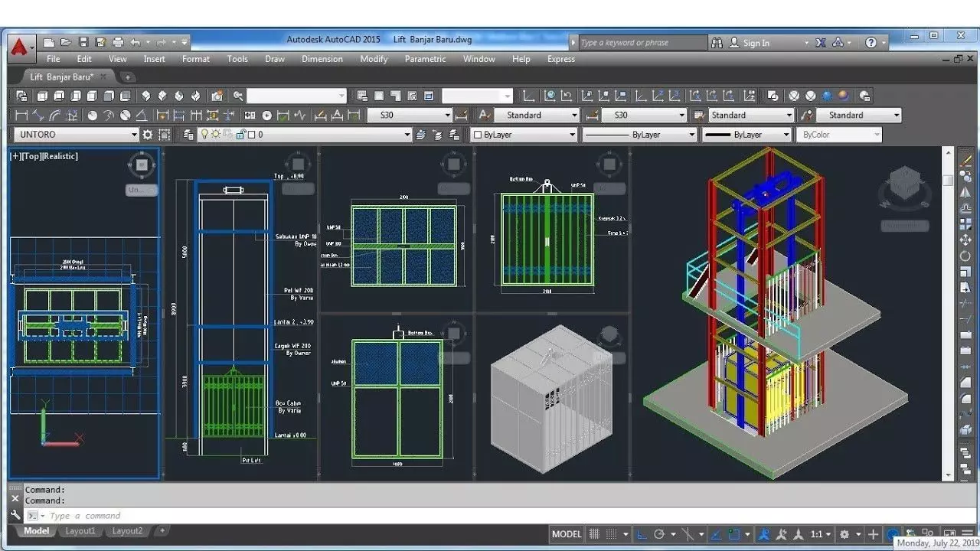This screenshot has height=551, width=980.
Task: Select the Aligned dimension tool icon
Action: coord(38,116)
